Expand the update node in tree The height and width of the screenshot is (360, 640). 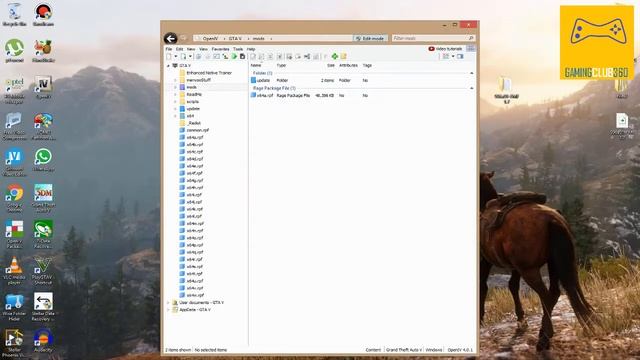(x=176, y=109)
